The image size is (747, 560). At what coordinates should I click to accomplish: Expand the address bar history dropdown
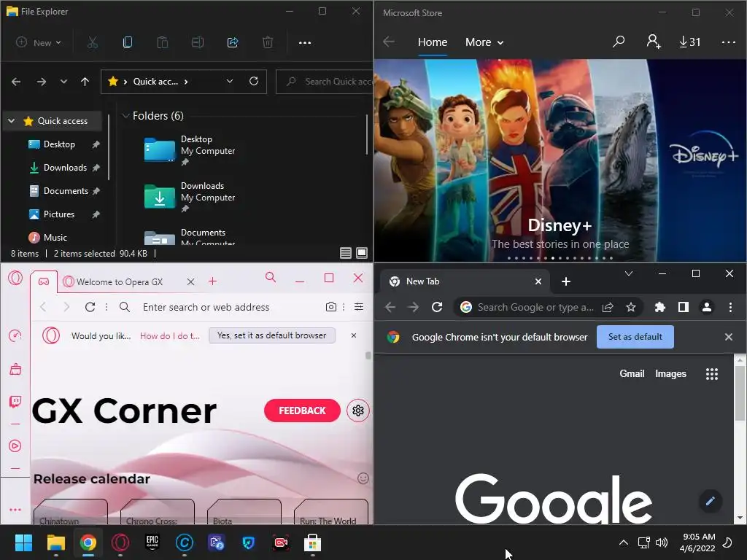(230, 81)
